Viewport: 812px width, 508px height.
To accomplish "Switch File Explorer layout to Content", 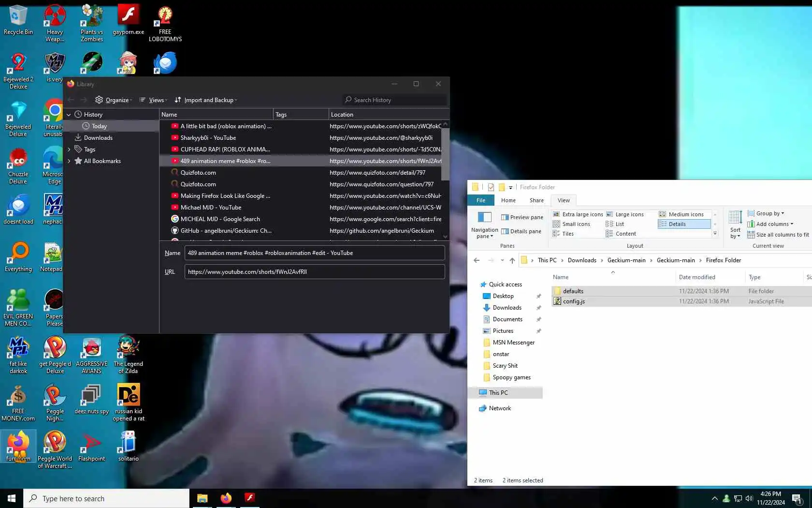I will pyautogui.click(x=621, y=234).
